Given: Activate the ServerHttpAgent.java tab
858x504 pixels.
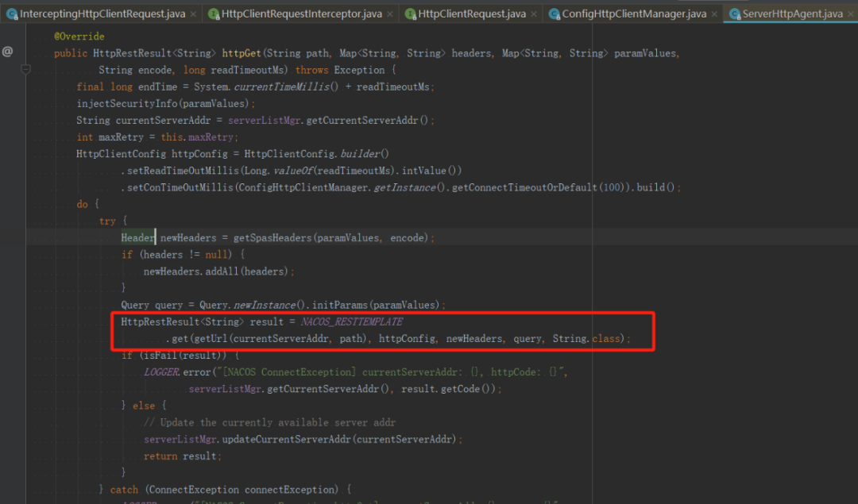Looking at the screenshot, I should tap(792, 13).
